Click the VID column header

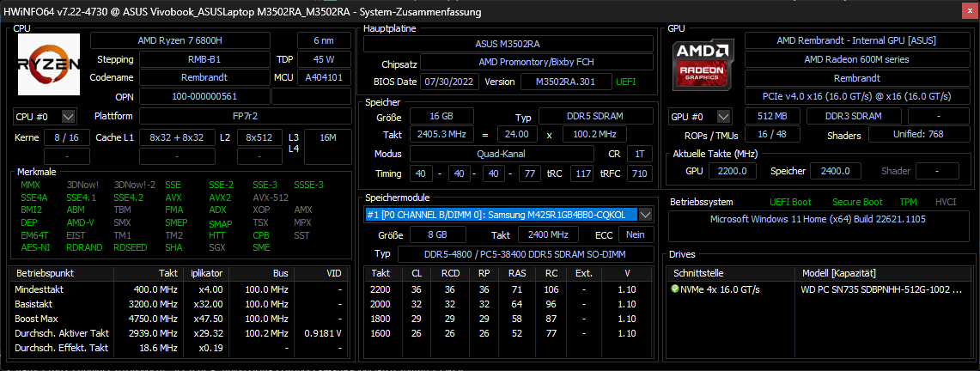(x=320, y=274)
